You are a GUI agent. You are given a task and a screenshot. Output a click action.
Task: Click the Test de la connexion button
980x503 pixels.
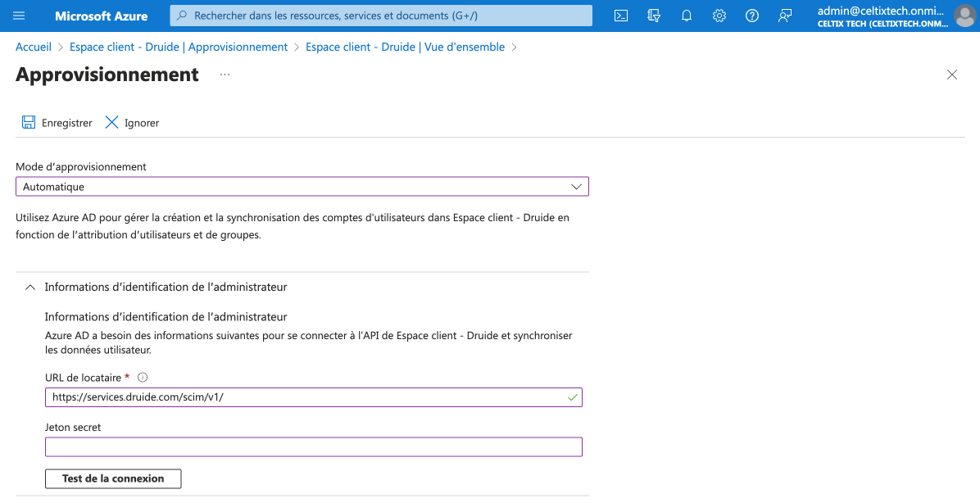point(113,478)
